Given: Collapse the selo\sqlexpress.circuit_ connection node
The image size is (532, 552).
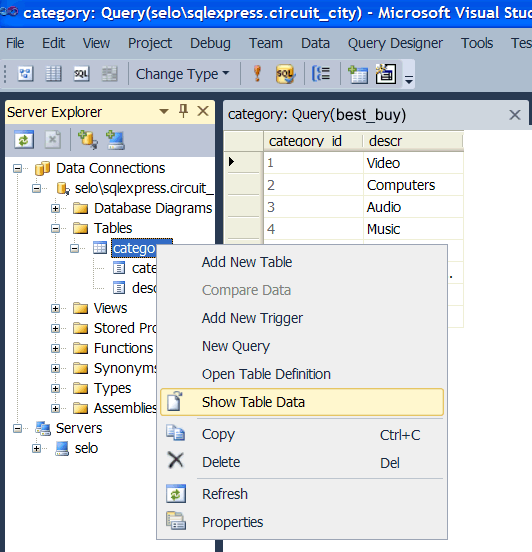Looking at the screenshot, I should pos(36,189).
